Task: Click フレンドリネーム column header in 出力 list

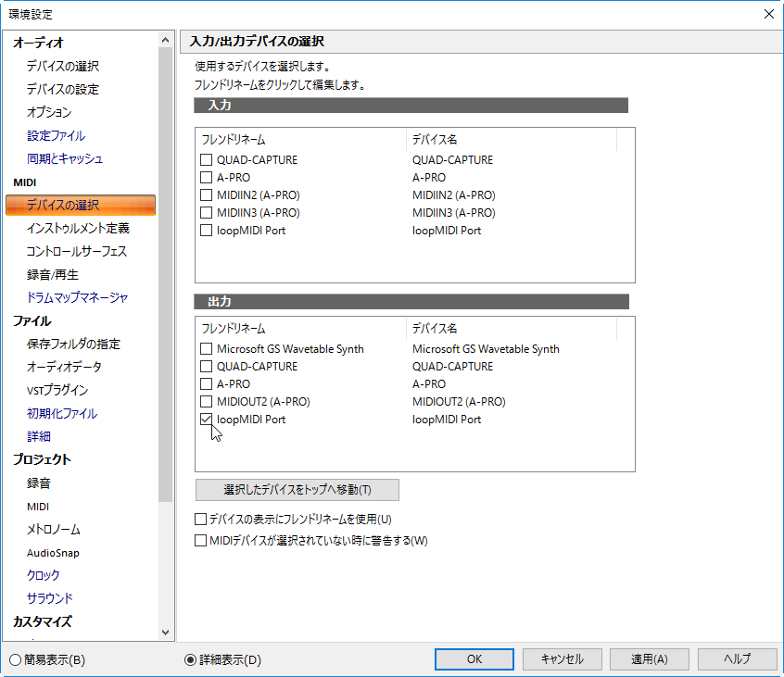Action: 301,329
